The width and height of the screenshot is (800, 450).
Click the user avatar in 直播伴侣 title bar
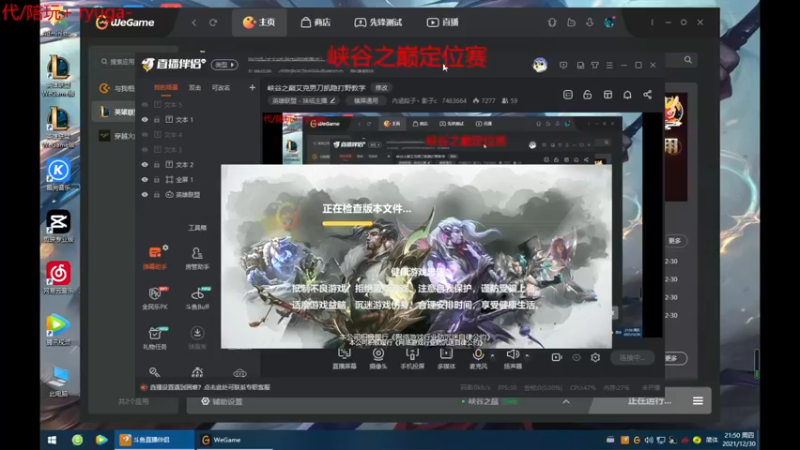(x=540, y=65)
